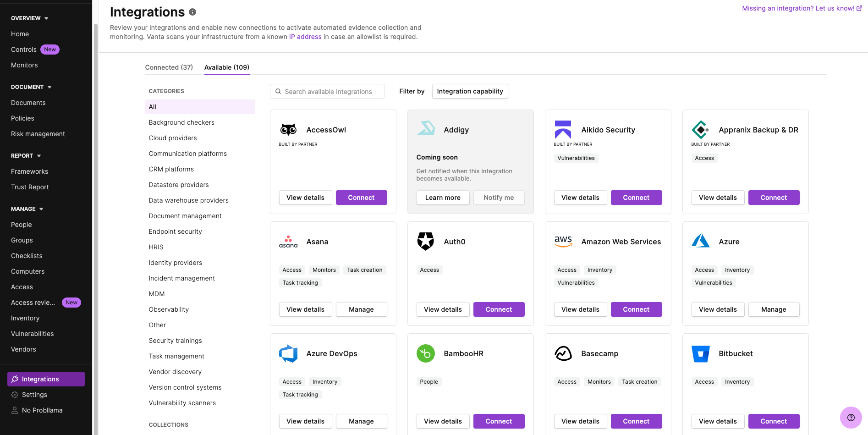Connect the Bitbucket integration
Screen dimensions: 868x435
pos(774,421)
